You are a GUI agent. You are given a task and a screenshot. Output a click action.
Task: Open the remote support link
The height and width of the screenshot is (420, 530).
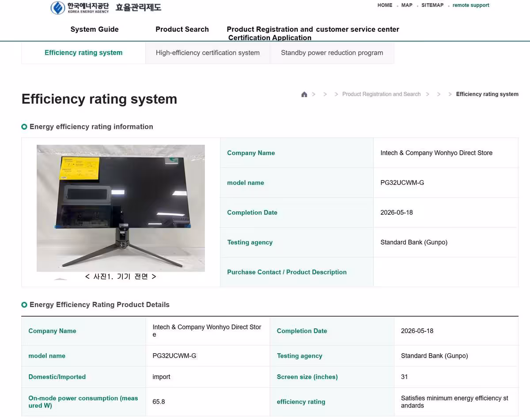471,5
